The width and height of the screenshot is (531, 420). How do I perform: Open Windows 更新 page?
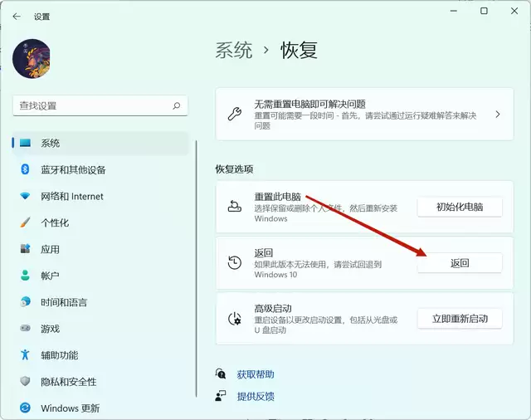[x=70, y=408]
